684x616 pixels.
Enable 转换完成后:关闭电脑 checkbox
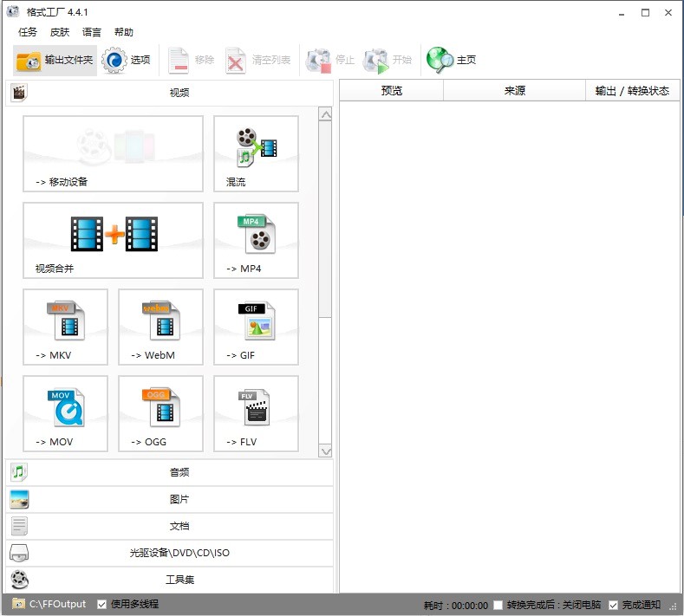(498, 605)
